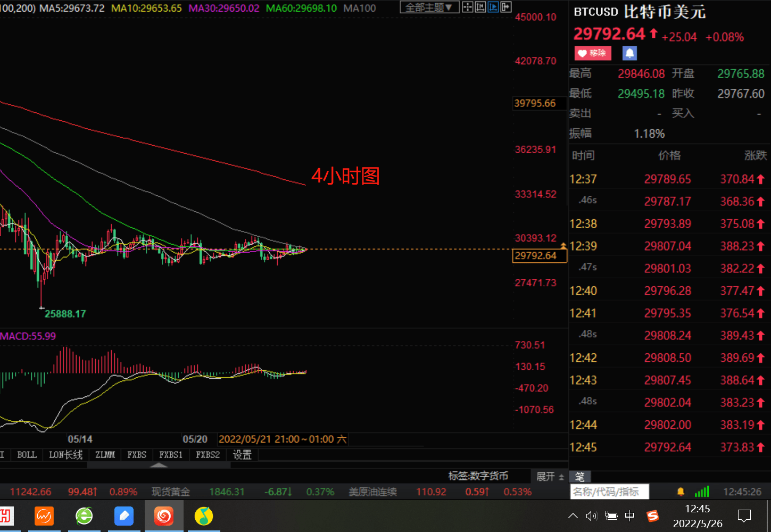
Task: Click the 笔 tick tab
Action: point(580,477)
